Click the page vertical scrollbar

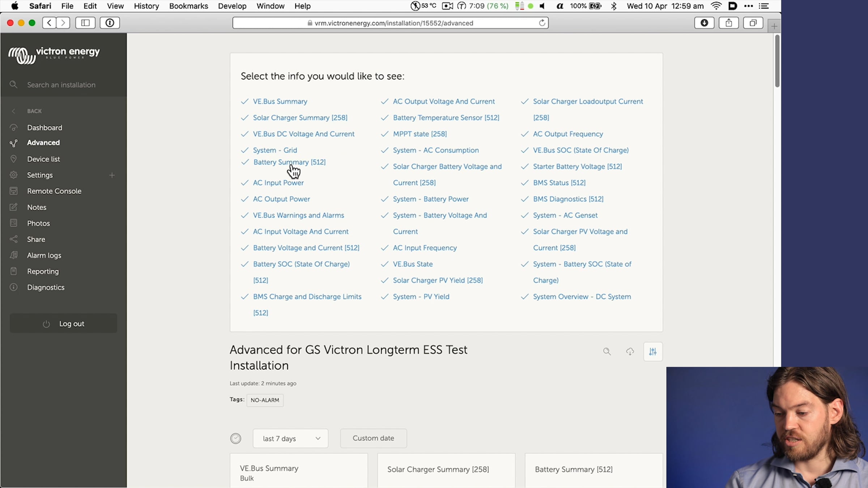[x=777, y=61]
